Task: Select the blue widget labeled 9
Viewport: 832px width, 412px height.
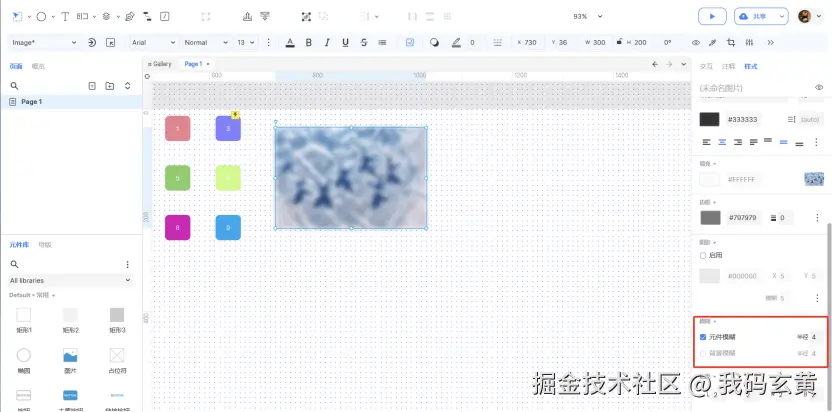Action: tap(228, 228)
